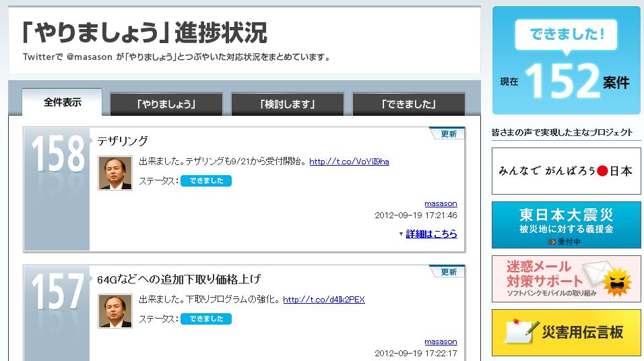Open the「検討します」tab
This screenshot has height=361, width=644.
pos(287,104)
